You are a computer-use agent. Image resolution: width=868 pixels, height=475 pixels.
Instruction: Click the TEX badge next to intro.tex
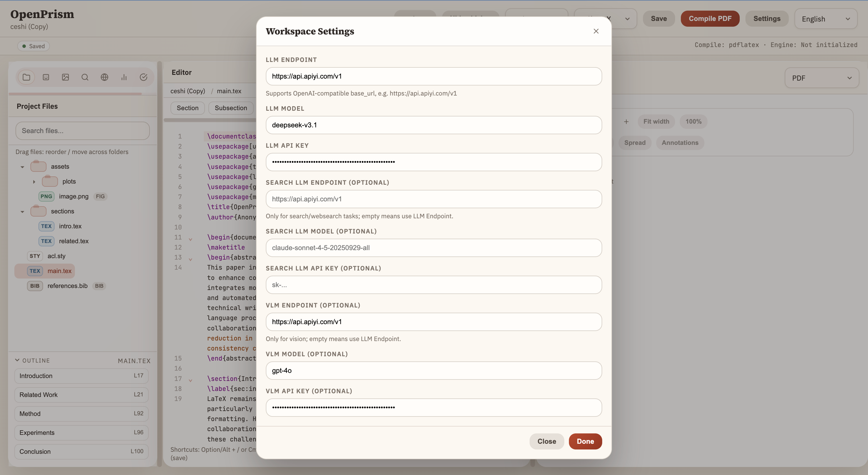(46, 226)
